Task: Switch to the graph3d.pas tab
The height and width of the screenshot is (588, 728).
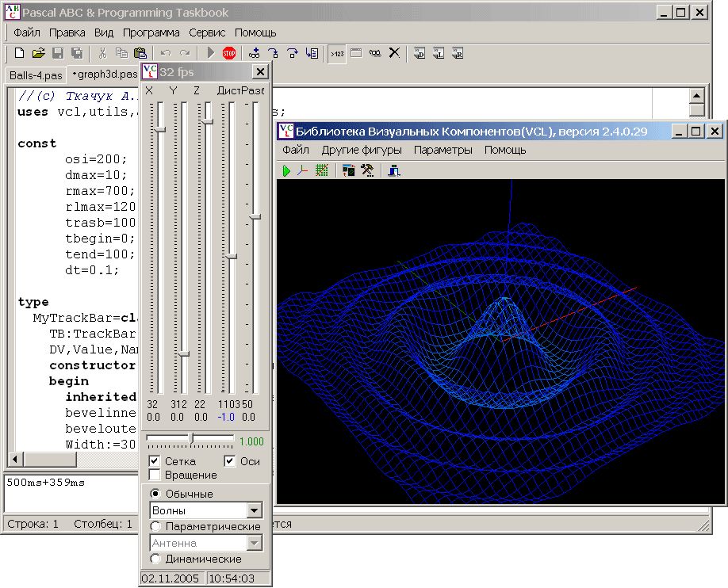Action: click(x=105, y=74)
